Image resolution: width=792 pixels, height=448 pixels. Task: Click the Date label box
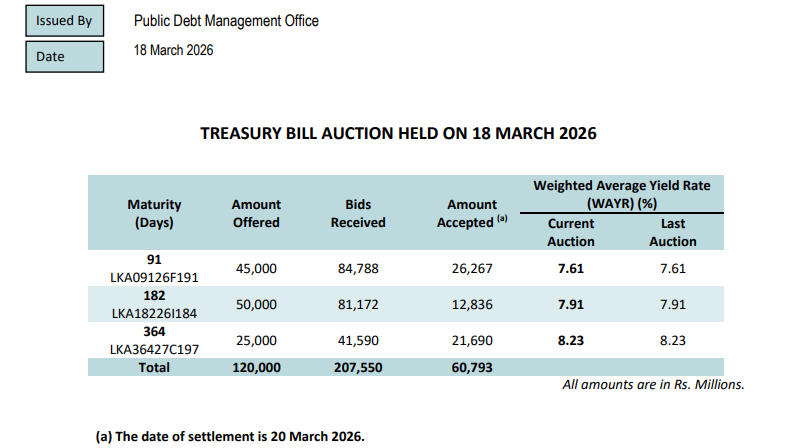(64, 57)
